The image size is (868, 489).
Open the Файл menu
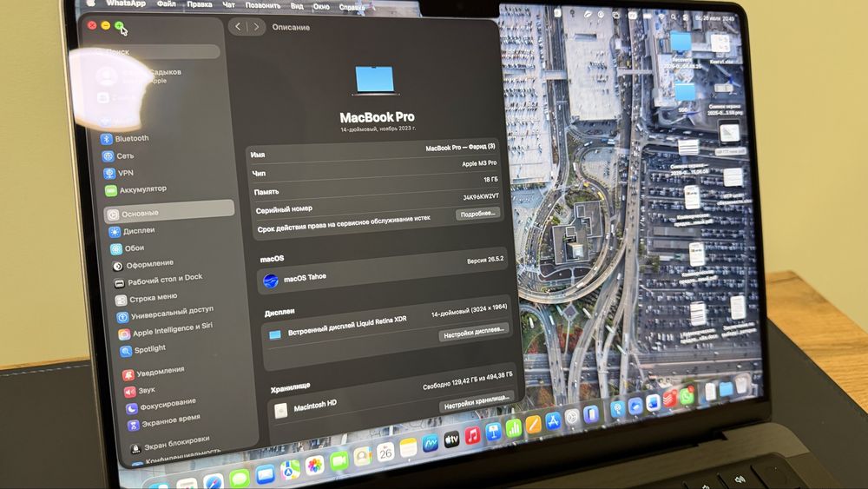pos(167,3)
